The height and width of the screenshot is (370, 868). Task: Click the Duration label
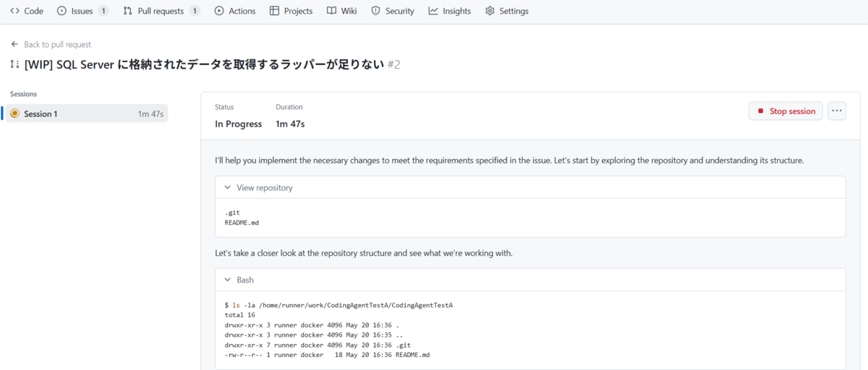289,107
